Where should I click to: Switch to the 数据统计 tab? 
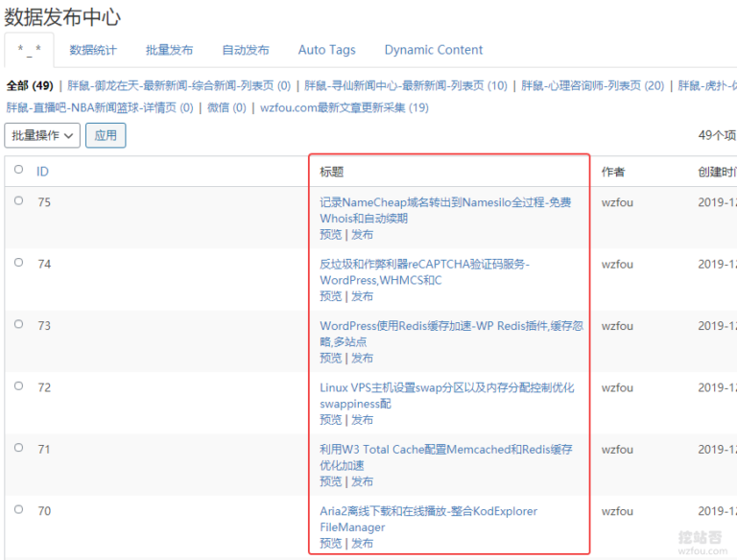pyautogui.click(x=93, y=50)
